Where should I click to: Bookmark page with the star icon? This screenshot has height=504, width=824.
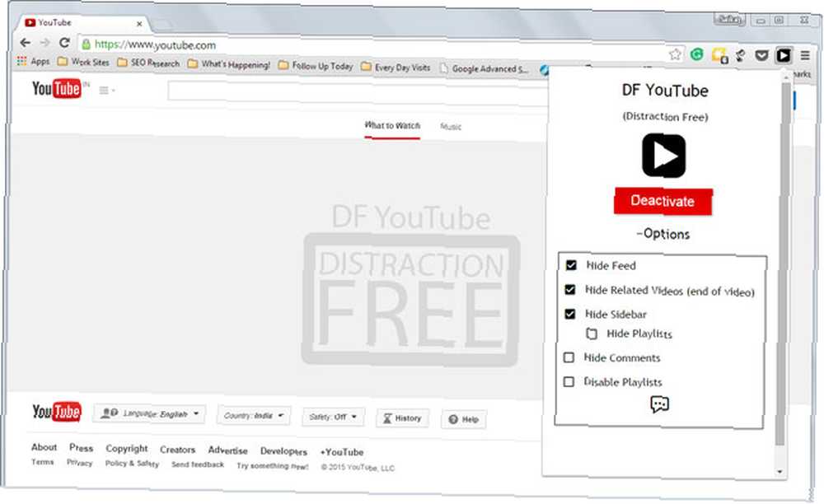click(x=676, y=54)
